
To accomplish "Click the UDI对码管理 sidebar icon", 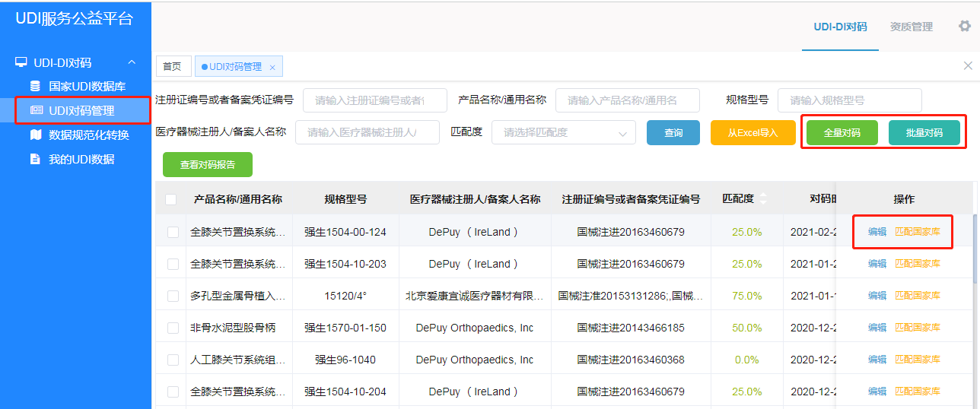I will click(x=36, y=110).
